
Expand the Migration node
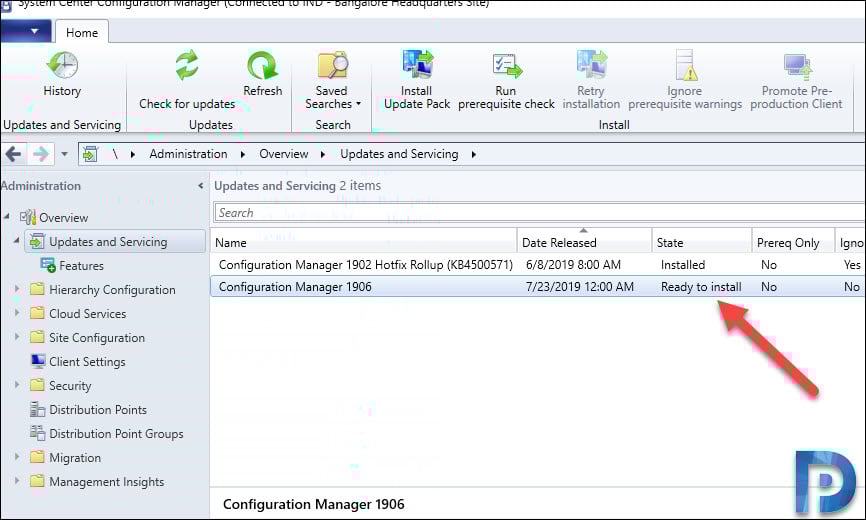(17, 457)
